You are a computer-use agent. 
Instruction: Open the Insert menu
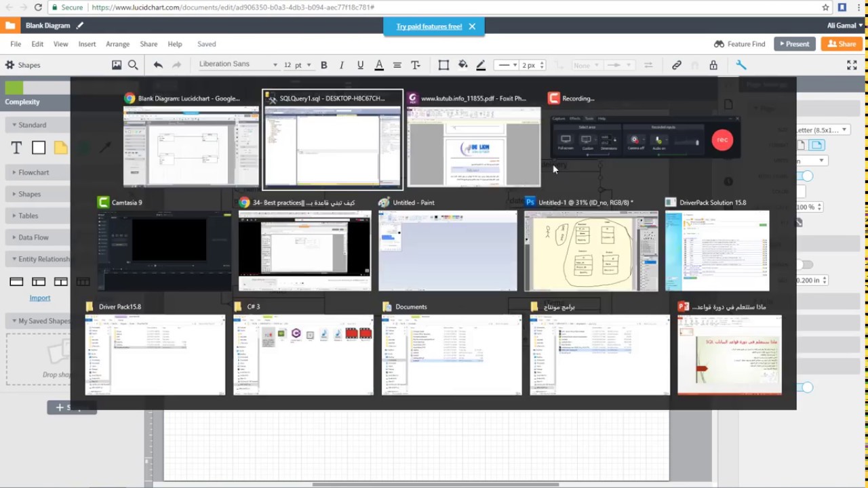tap(87, 44)
